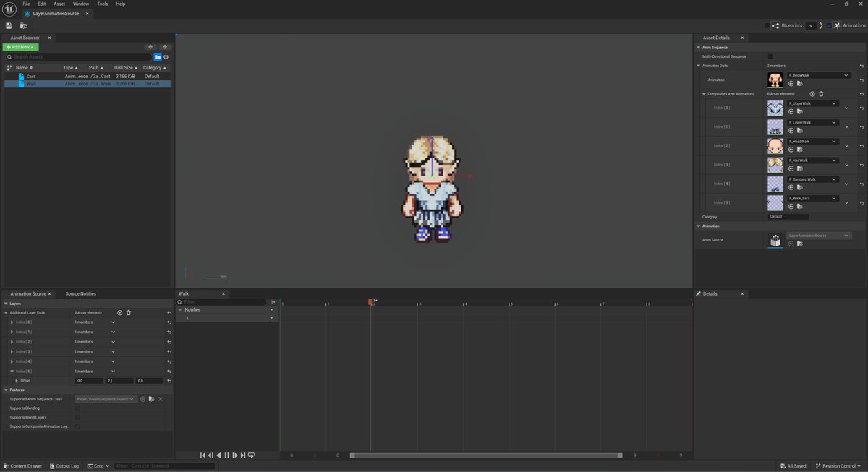Open the Unreal Engine logo menu
This screenshot has height=472, width=868.
click(9, 8)
